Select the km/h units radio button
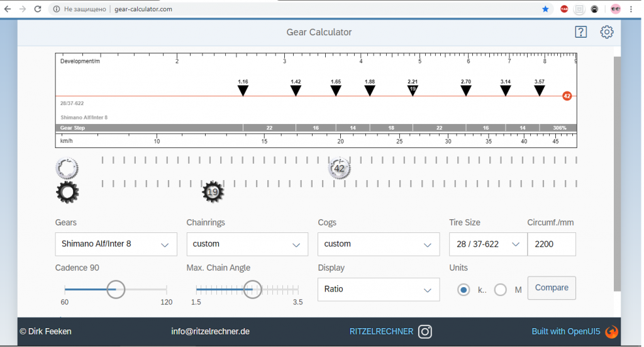This screenshot has height=347, width=644. coord(464,290)
